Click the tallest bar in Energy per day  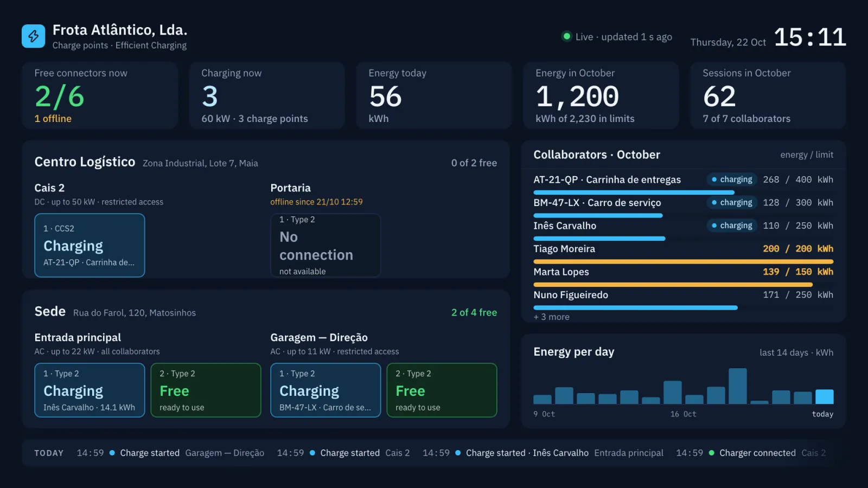pyautogui.click(x=738, y=386)
